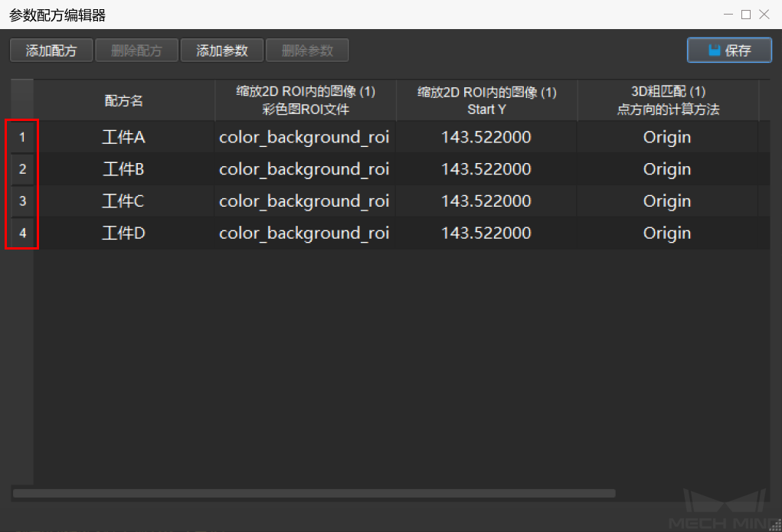
Task: Click the 点方向的计算方法 column header
Action: pos(668,101)
